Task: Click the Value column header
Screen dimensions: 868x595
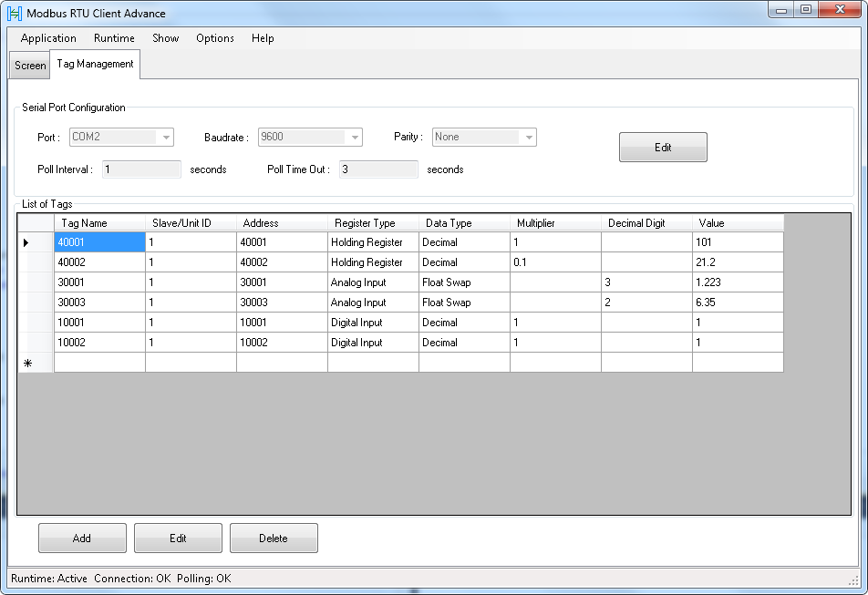Action: click(738, 223)
